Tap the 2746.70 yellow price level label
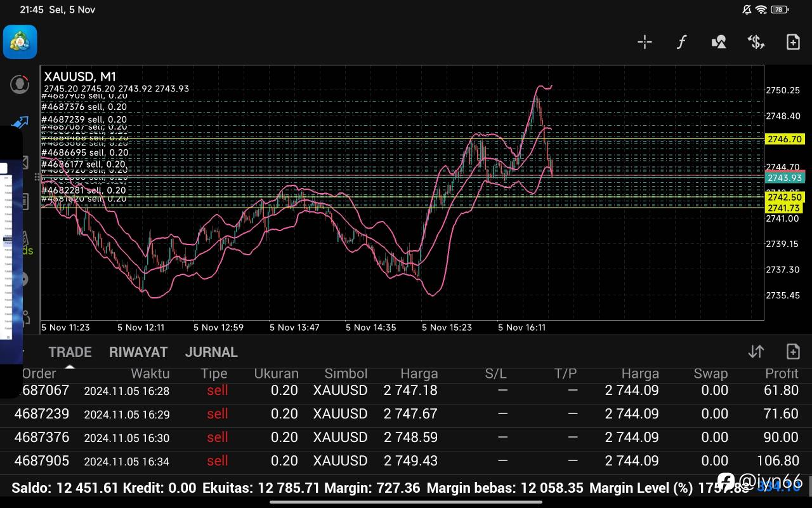Screen dimensions: 812x508 (785, 139)
